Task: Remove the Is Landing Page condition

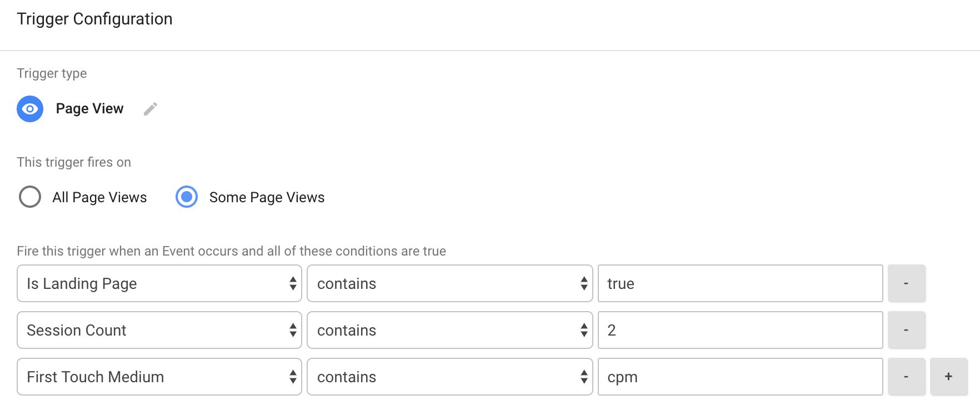Action: [906, 283]
